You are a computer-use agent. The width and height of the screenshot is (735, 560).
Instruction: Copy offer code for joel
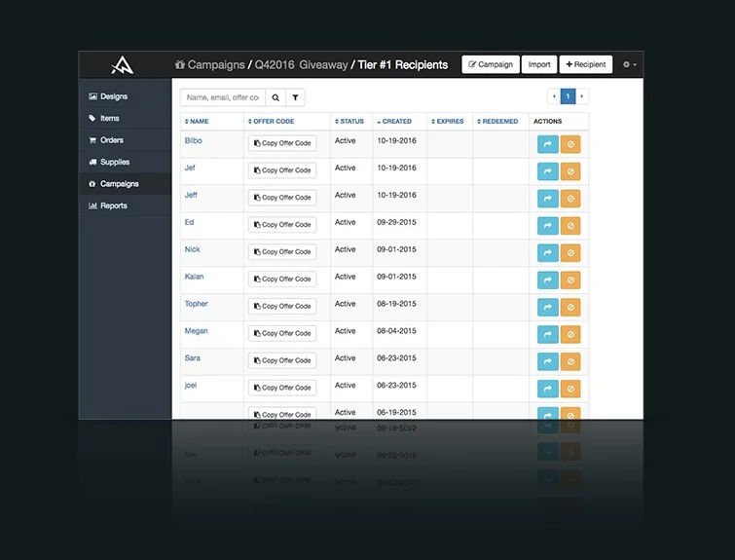click(282, 388)
